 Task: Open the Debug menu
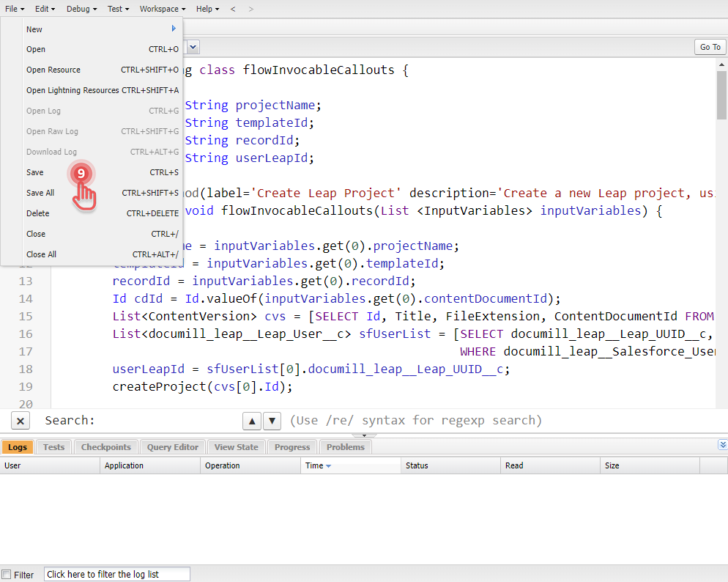(80, 9)
